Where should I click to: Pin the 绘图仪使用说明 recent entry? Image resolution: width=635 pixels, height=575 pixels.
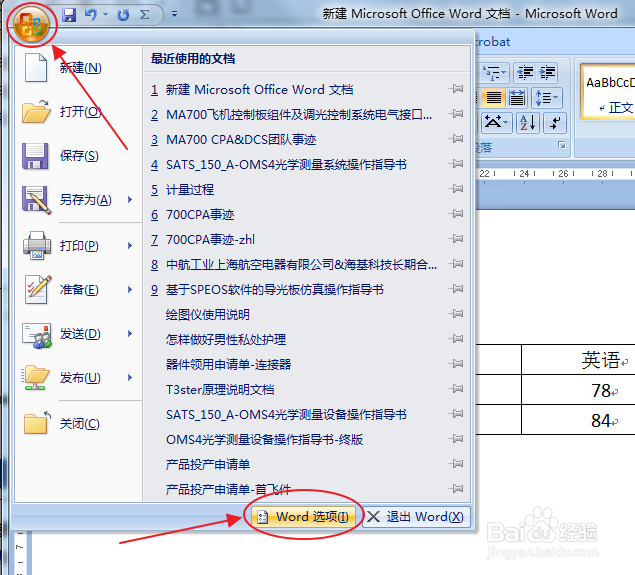(x=456, y=314)
